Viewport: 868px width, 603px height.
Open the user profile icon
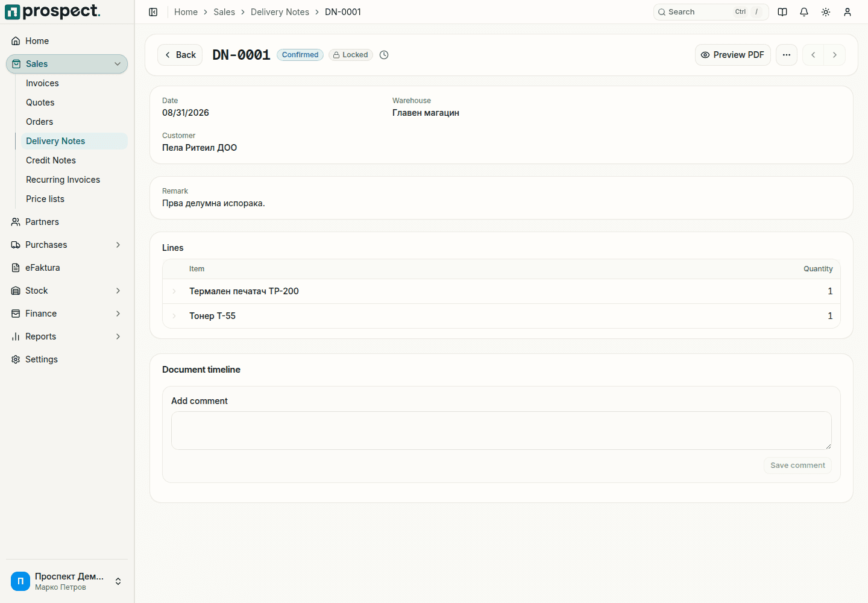(x=848, y=12)
